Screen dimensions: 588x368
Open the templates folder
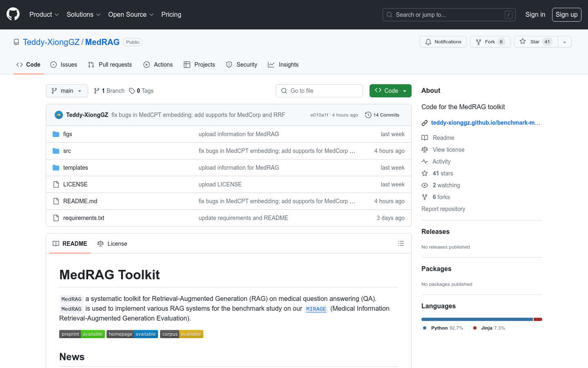pyautogui.click(x=76, y=168)
